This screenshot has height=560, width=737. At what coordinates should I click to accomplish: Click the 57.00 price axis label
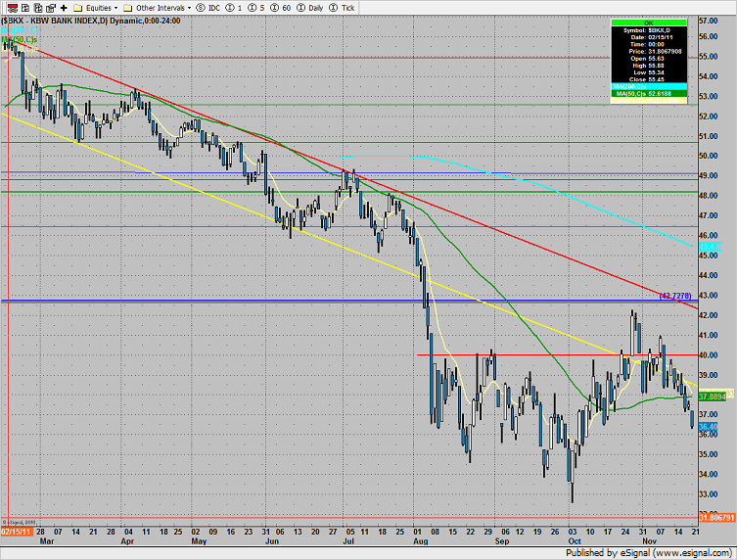coord(708,21)
